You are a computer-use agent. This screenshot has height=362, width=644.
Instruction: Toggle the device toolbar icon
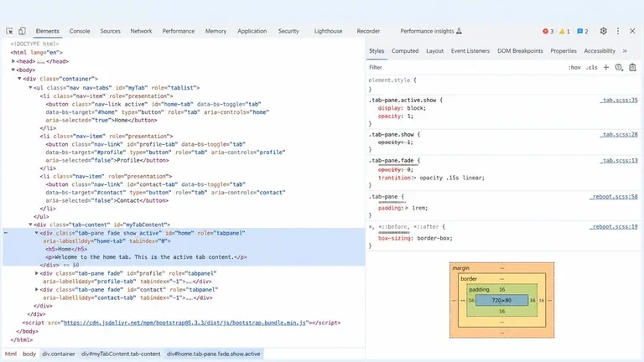22,31
